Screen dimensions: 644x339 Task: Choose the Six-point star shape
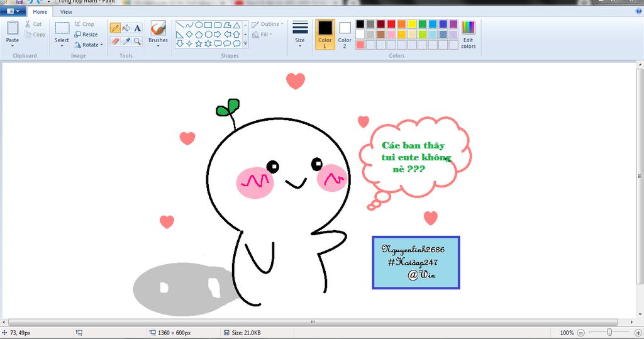point(208,43)
